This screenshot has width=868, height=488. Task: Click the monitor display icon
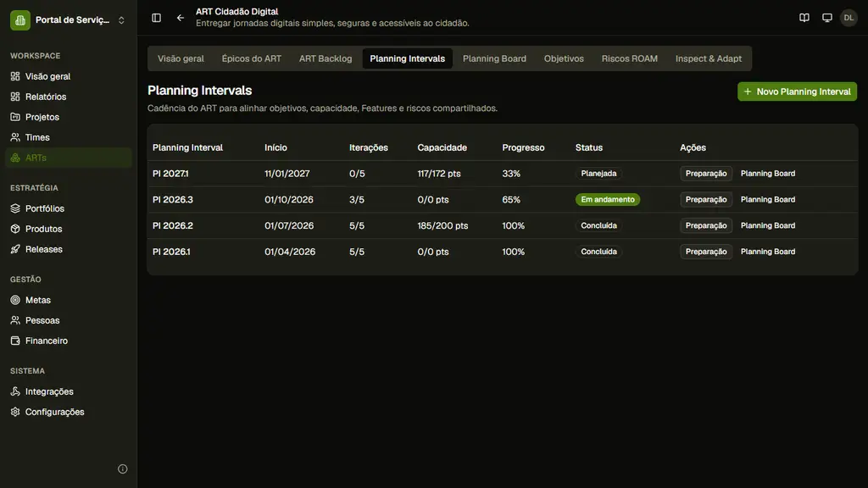(827, 18)
